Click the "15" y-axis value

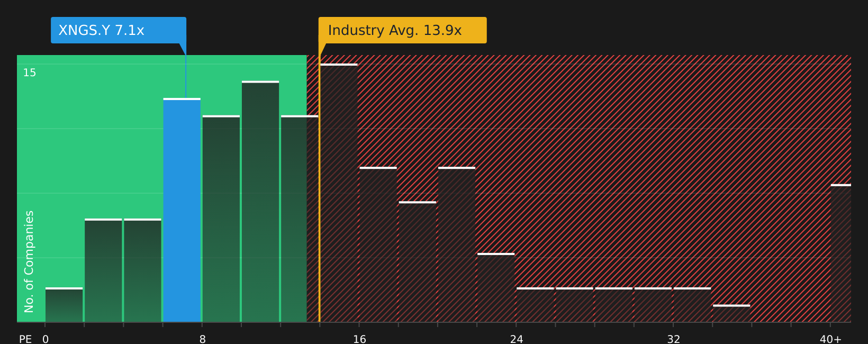click(30, 73)
